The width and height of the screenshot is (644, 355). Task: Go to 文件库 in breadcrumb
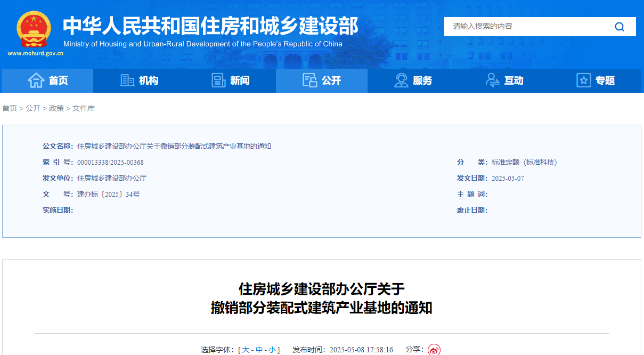tap(84, 108)
